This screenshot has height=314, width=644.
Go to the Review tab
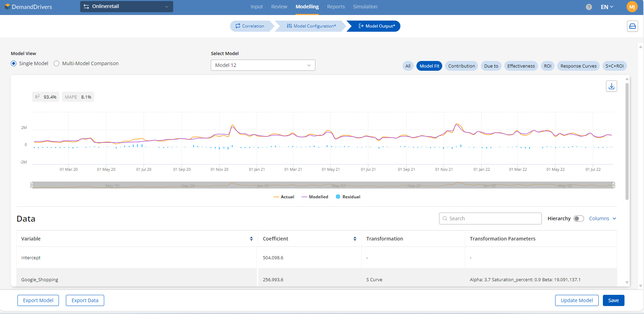279,7
